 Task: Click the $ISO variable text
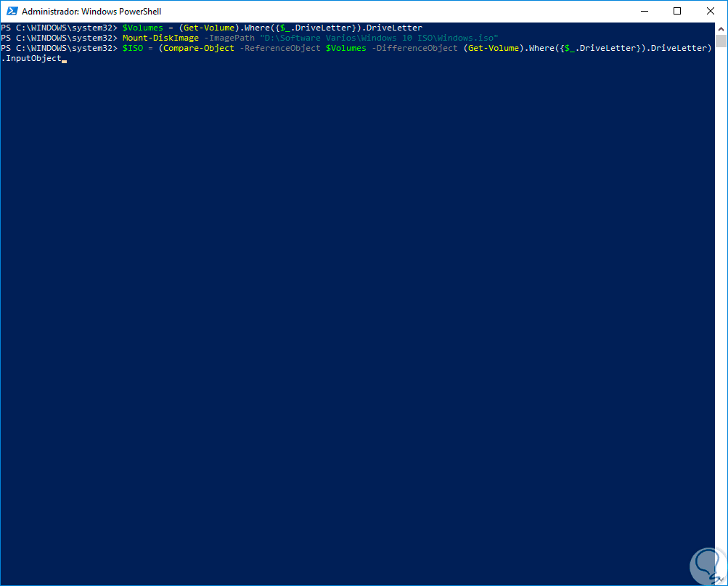tap(133, 49)
